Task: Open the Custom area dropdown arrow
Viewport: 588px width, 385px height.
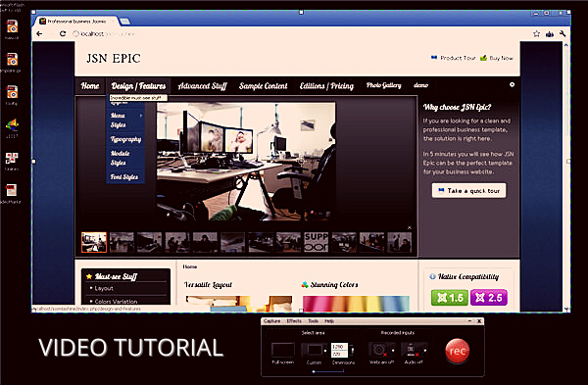Action: pyautogui.click(x=325, y=351)
